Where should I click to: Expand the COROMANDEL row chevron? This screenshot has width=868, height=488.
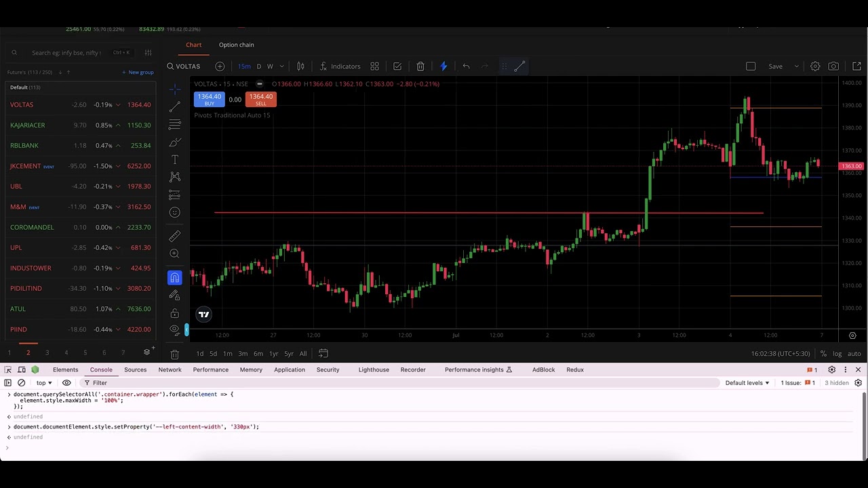coord(118,228)
